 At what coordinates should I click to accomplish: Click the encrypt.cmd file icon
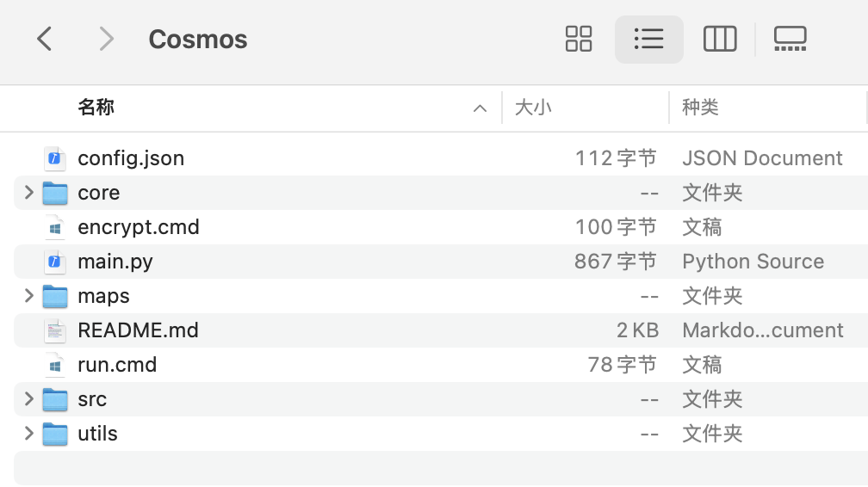click(x=55, y=227)
